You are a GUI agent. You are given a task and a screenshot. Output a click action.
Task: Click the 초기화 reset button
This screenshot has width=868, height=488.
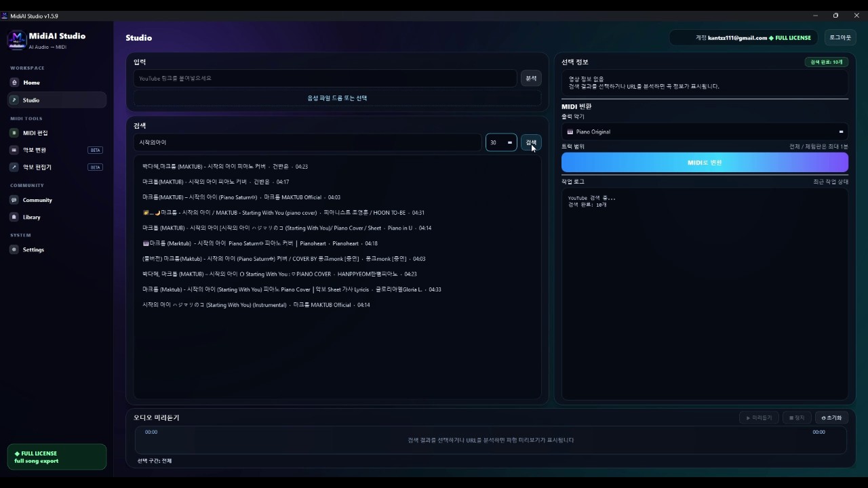tap(831, 418)
